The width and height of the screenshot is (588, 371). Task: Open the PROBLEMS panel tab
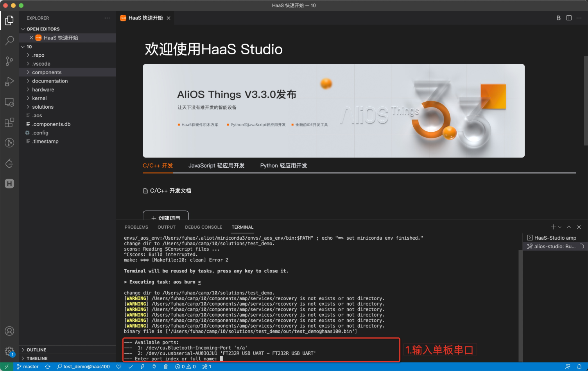tap(136, 227)
